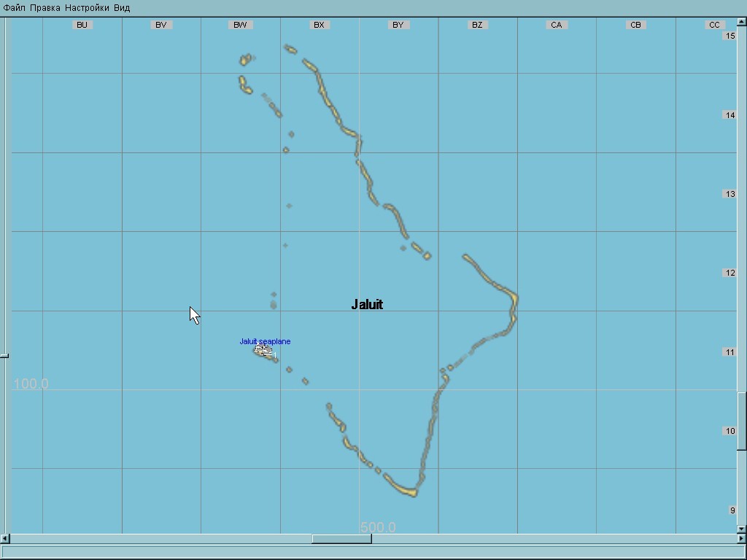Click the BV column header
Image resolution: width=747 pixels, height=560 pixels.
(x=161, y=25)
